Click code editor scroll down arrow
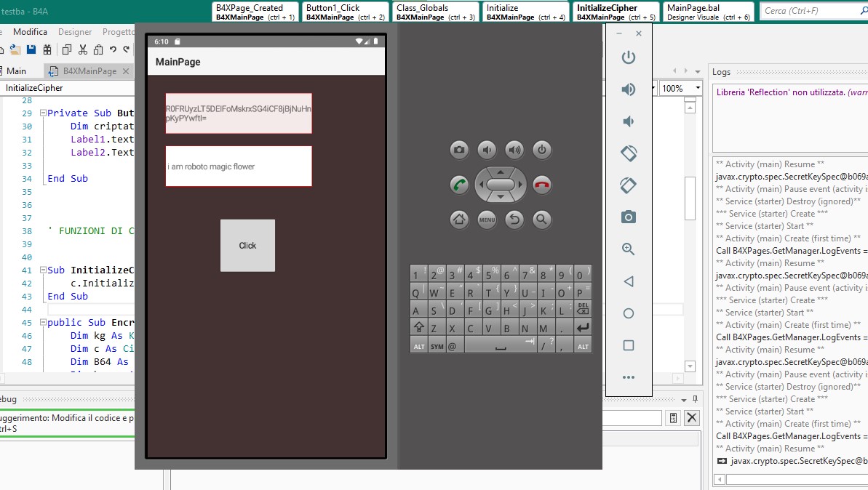Viewport: 868px width, 490px height. pos(690,366)
